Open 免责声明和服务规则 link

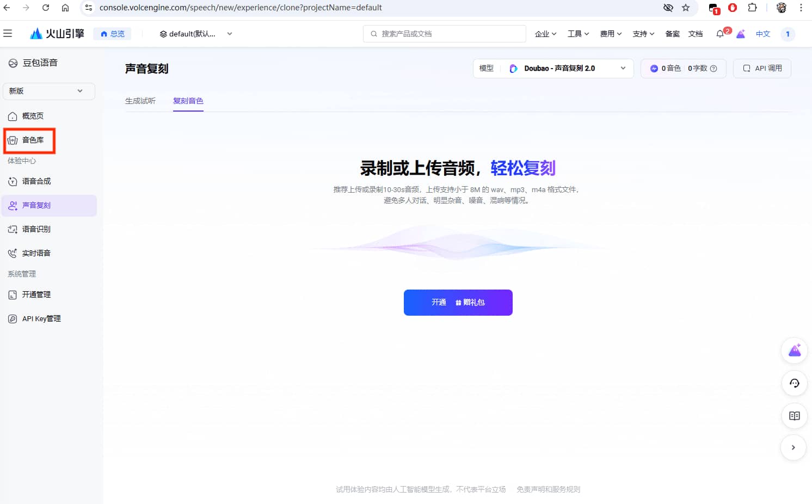pos(548,489)
